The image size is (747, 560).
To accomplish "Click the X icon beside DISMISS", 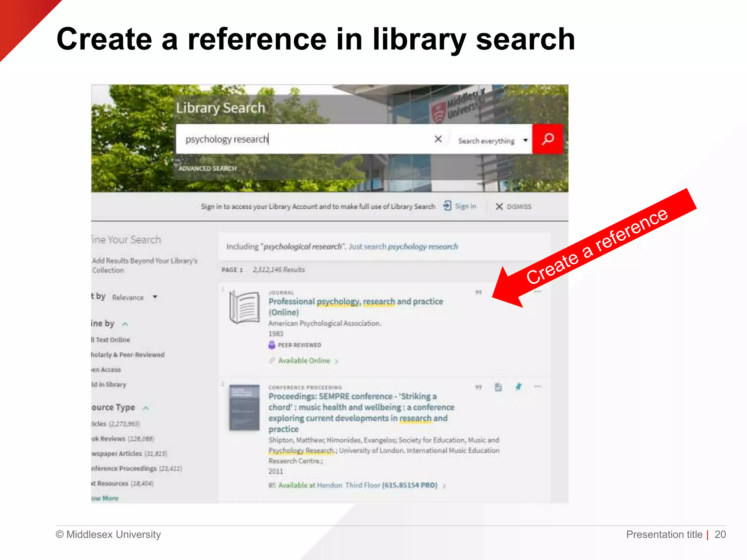I will tap(499, 206).
